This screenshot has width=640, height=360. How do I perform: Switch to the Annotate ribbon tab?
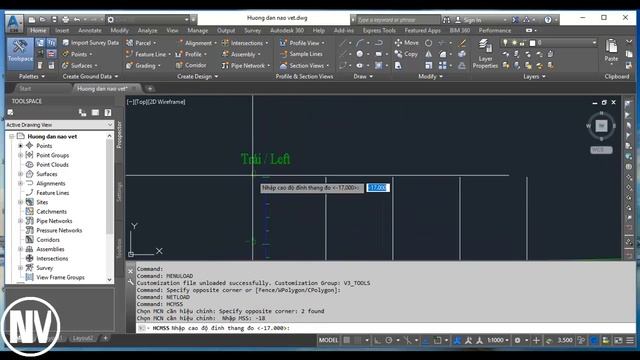tap(90, 30)
